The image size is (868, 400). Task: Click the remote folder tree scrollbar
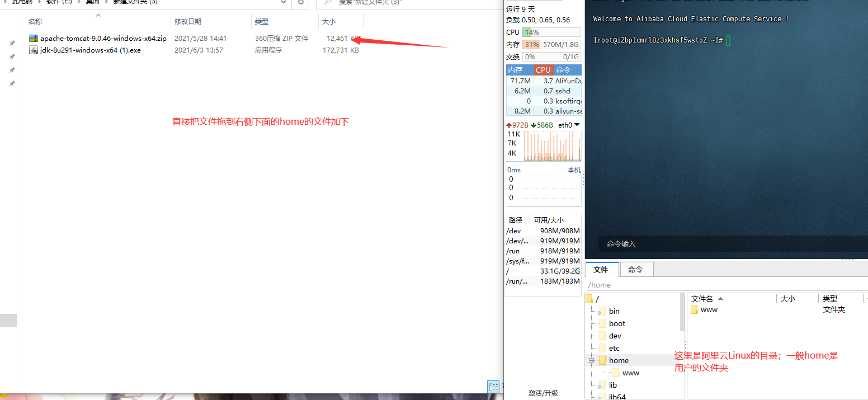682,312
